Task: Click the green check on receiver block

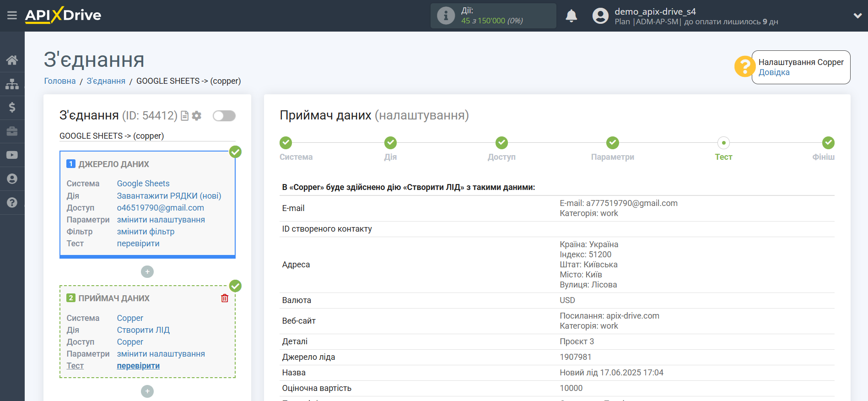Action: [236, 286]
